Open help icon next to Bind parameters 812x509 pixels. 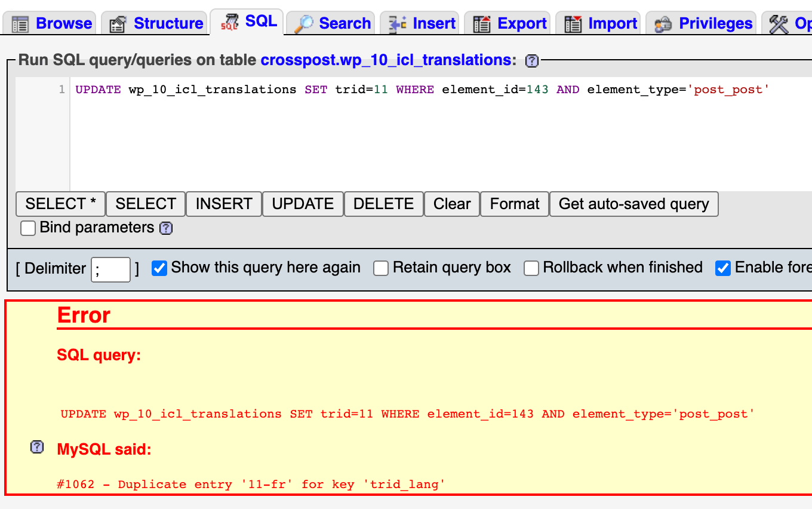[166, 228]
